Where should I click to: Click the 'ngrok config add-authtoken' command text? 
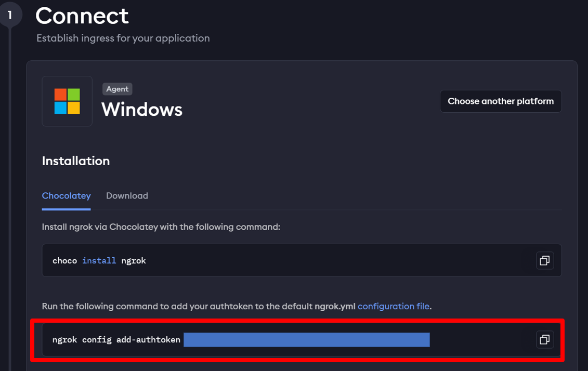(x=116, y=339)
